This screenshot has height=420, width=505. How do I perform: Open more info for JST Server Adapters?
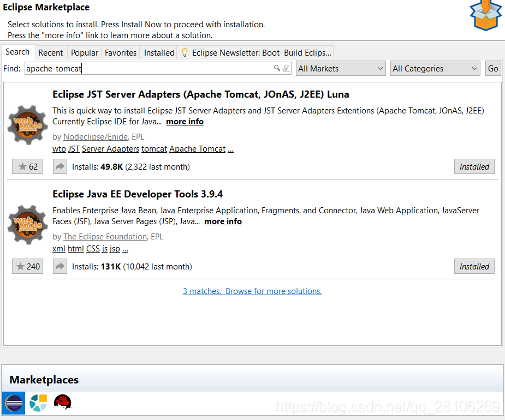185,122
